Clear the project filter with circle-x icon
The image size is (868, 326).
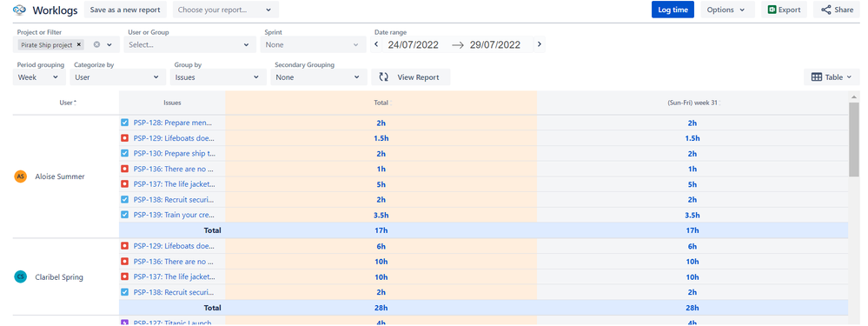click(96, 45)
